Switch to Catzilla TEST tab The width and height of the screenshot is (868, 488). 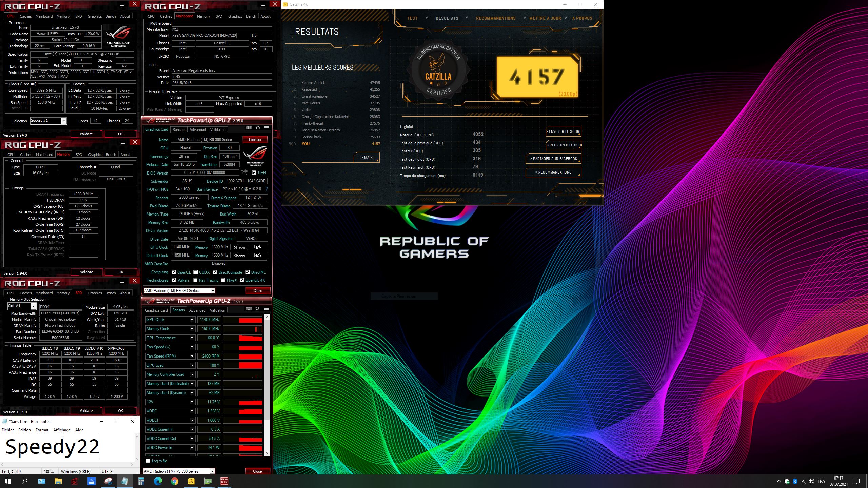tap(412, 18)
